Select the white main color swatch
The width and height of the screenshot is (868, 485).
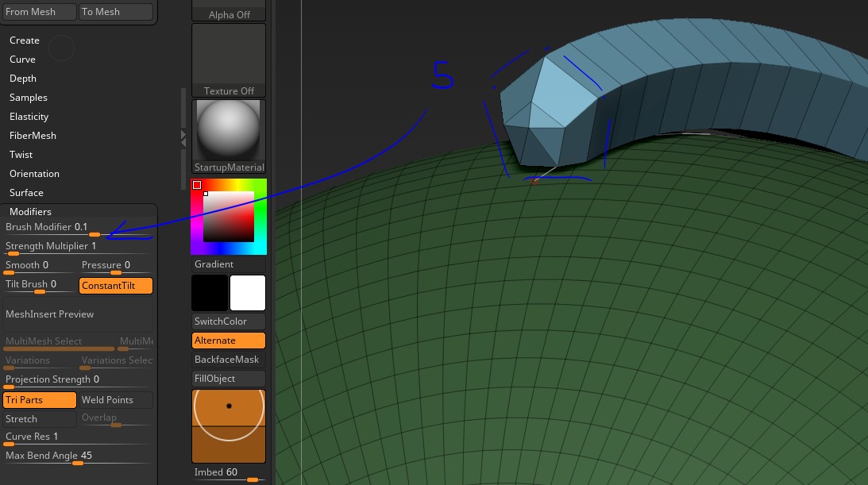248,293
